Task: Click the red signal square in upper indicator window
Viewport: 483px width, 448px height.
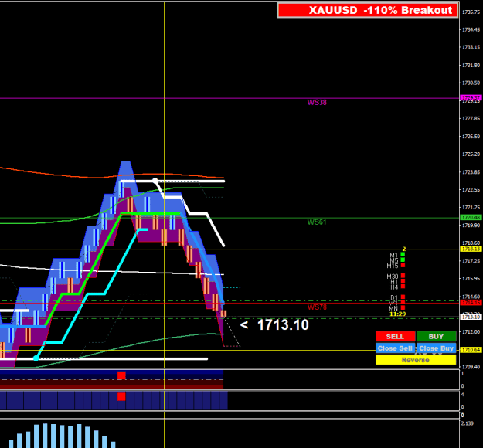Action: point(121,375)
